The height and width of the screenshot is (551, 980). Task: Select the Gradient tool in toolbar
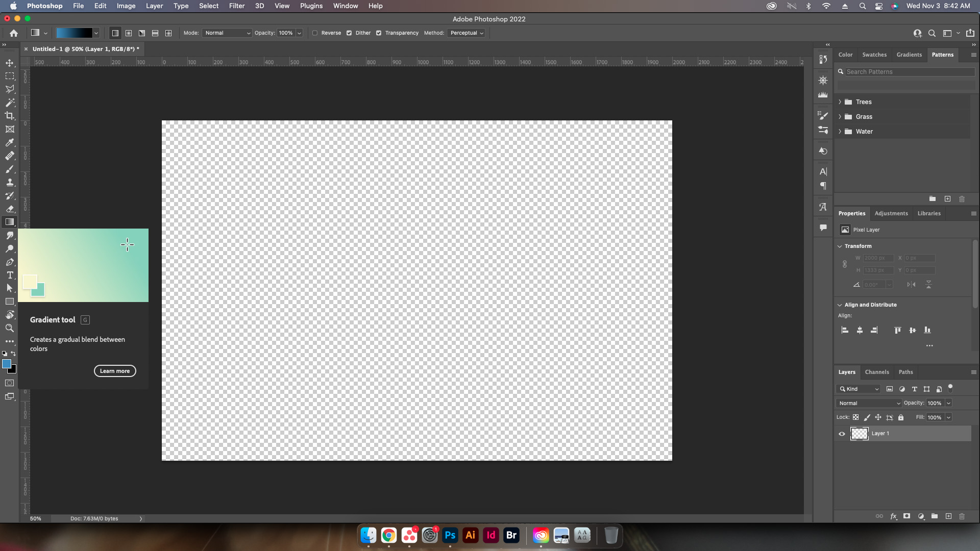10,222
